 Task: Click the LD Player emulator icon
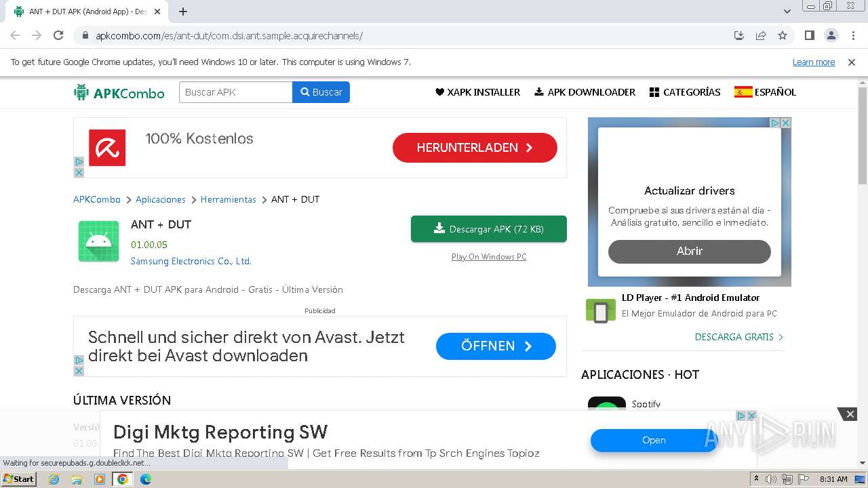pyautogui.click(x=600, y=310)
